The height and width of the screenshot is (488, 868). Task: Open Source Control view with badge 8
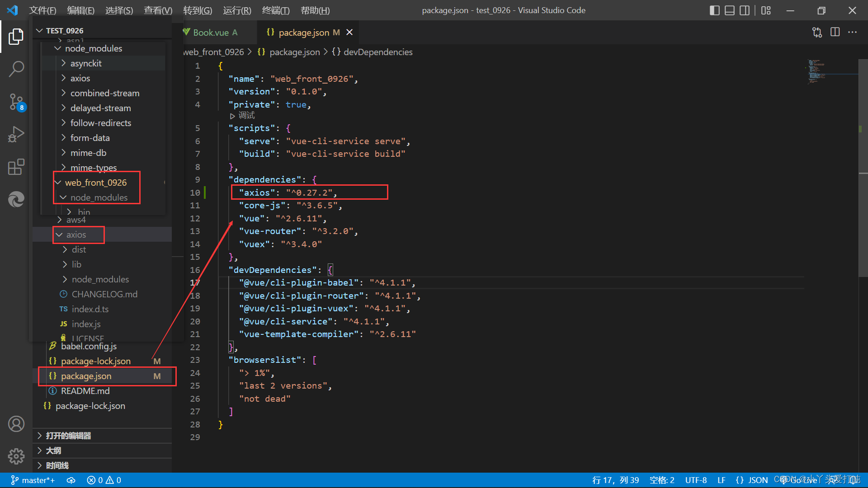[16, 102]
